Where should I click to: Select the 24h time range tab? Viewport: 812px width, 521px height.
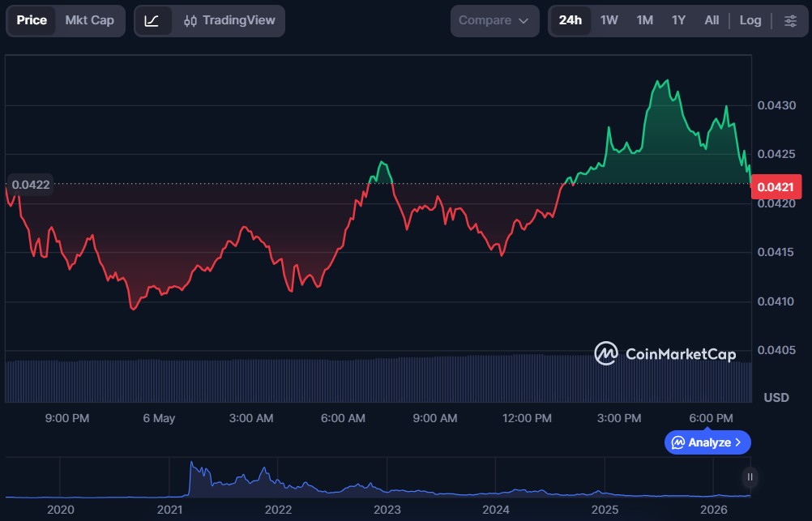[571, 21]
